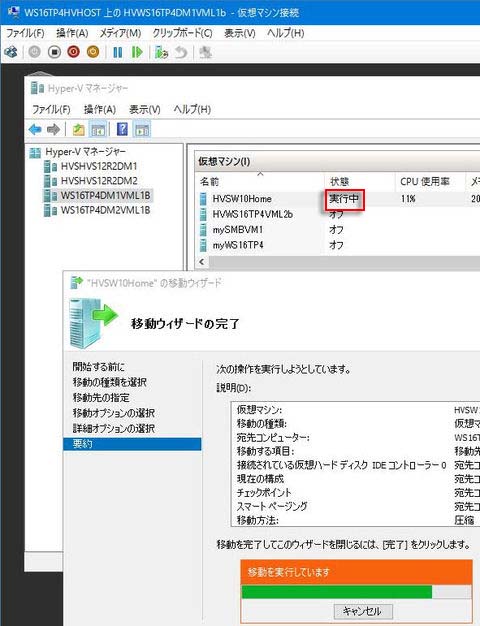The height and width of the screenshot is (626, 480).
Task: Click the チェックポイント row in summary list
Action: [356, 493]
